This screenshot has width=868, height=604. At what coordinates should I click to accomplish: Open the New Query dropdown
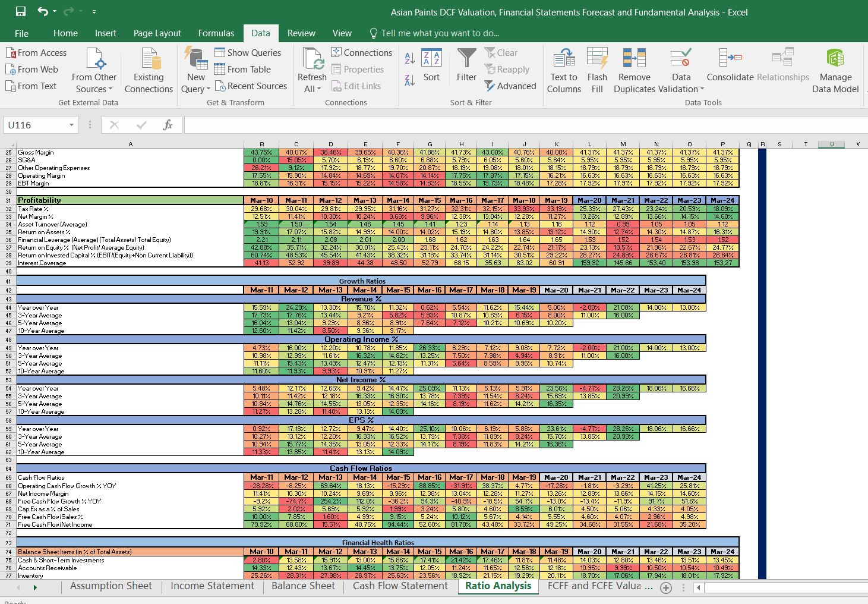(x=196, y=70)
